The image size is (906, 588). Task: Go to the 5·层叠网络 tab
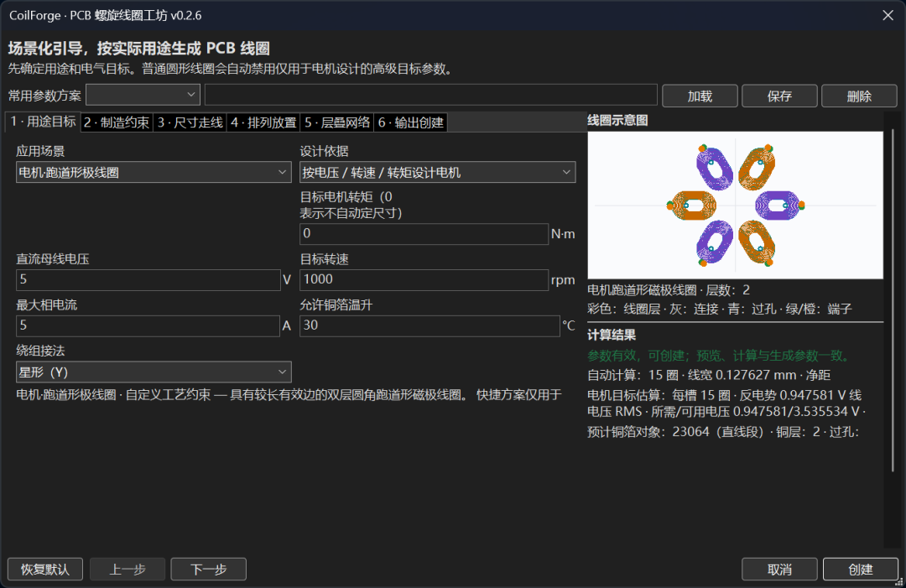[x=337, y=122]
